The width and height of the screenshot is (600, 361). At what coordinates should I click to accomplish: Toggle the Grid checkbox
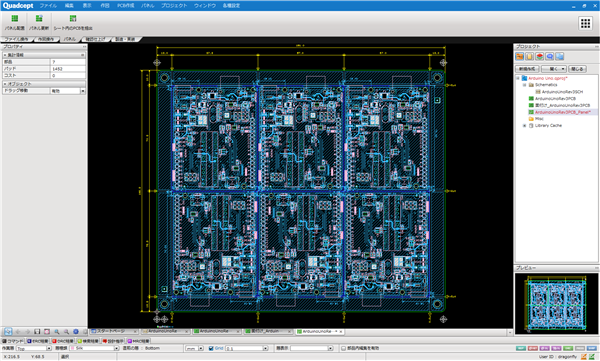(211, 348)
